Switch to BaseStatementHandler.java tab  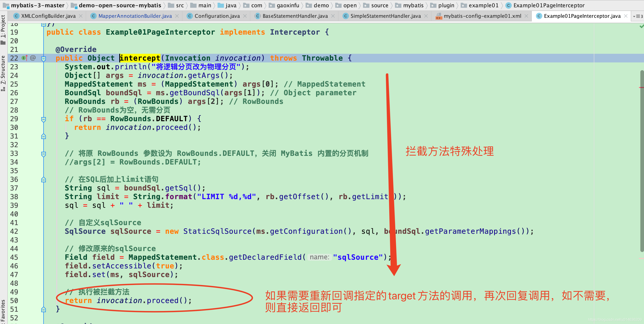point(295,16)
